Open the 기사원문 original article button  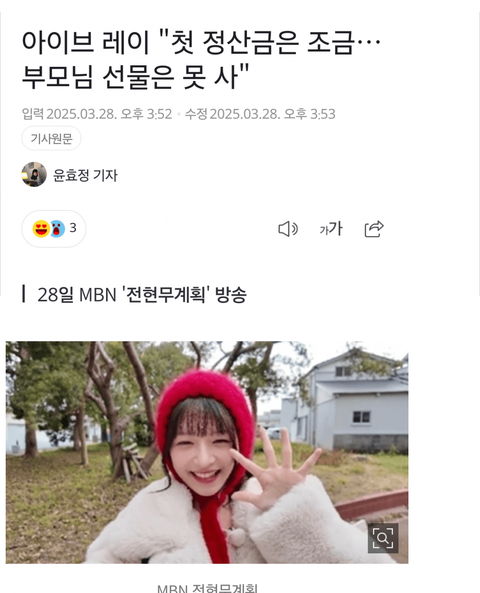coord(51,138)
